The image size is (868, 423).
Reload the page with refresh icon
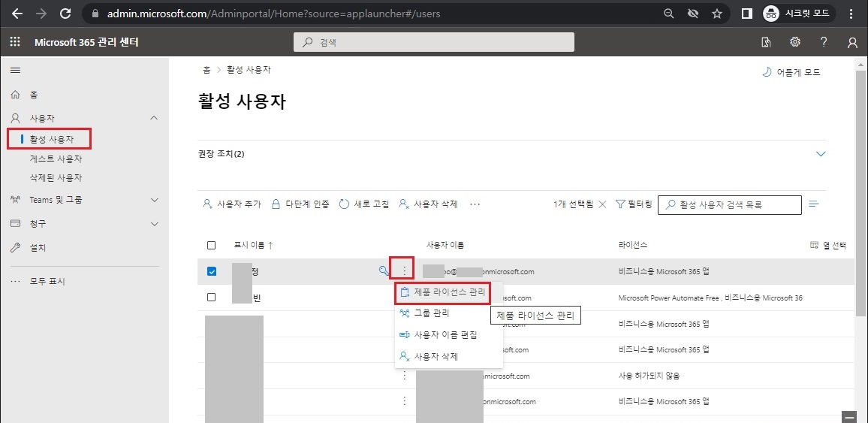pos(65,14)
